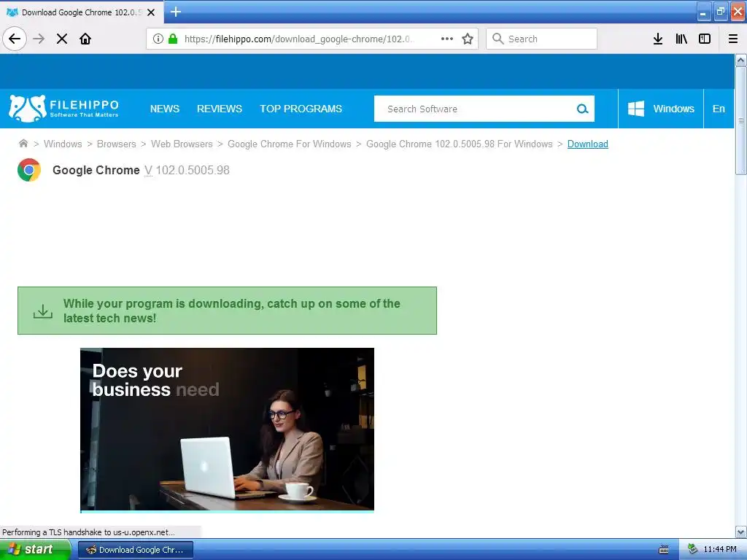Stop loading the page with the X button
The height and width of the screenshot is (560, 747).
62,39
